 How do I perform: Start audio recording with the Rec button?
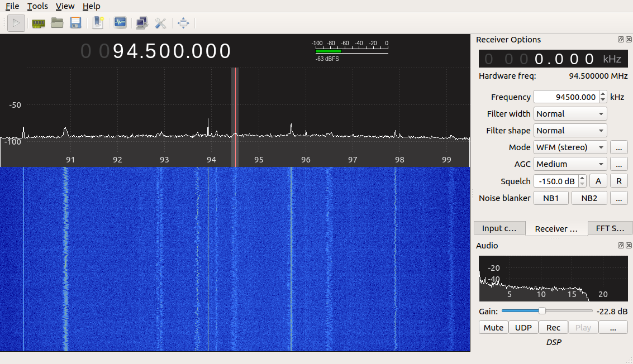[x=553, y=327]
